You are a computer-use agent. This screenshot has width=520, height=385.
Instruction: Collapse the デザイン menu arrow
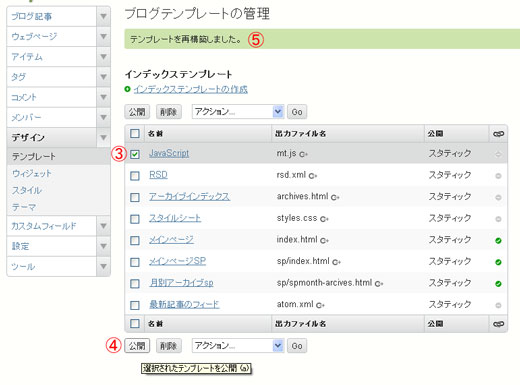click(103, 137)
